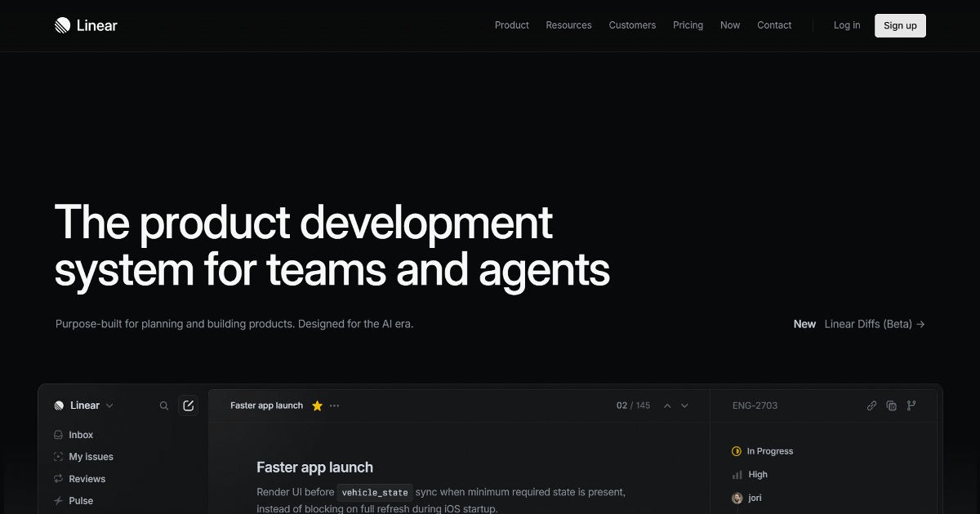Screen dimensions: 980x514
Task: Open the Pricing page
Action: 688,25
